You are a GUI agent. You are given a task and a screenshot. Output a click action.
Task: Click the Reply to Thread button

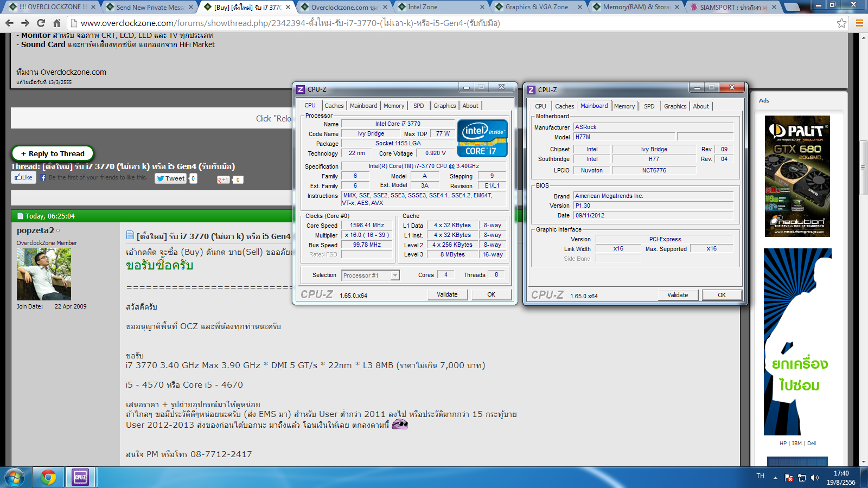[x=53, y=153]
